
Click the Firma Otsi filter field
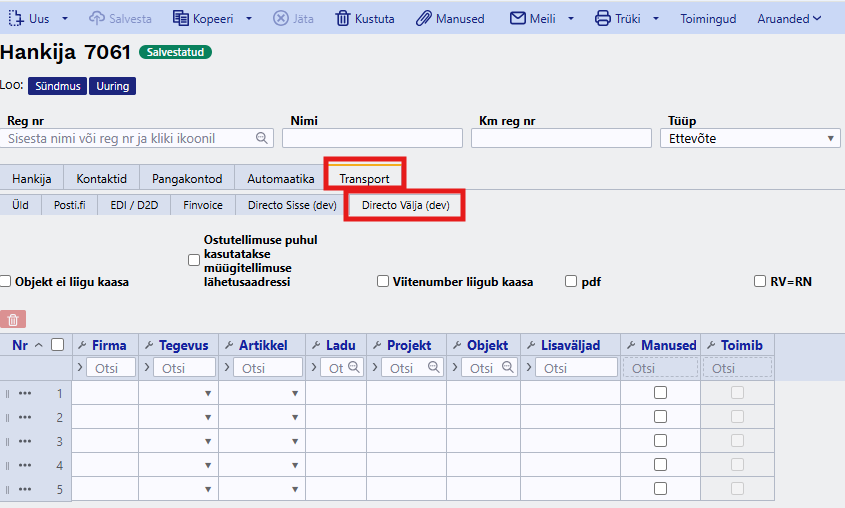click(x=110, y=368)
